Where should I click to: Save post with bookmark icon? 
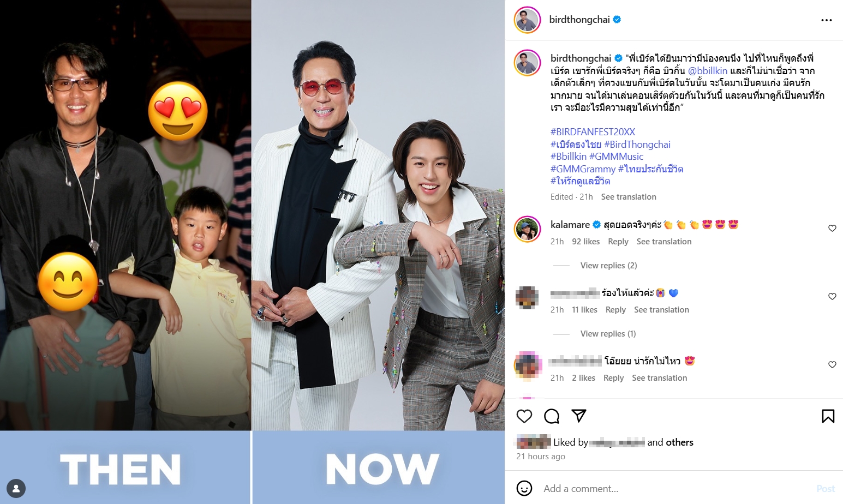(x=828, y=416)
